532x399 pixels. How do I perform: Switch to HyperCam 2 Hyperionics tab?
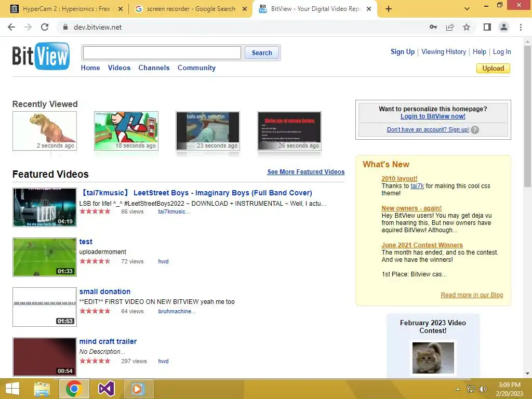click(66, 9)
